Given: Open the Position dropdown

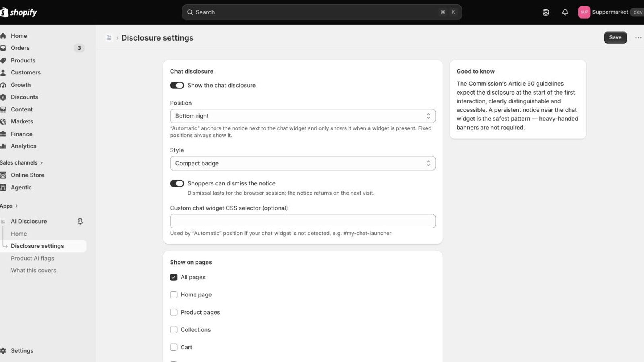Looking at the screenshot, I should tap(303, 116).
